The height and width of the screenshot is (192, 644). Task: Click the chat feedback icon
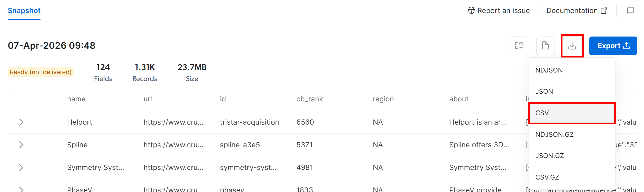(630, 11)
